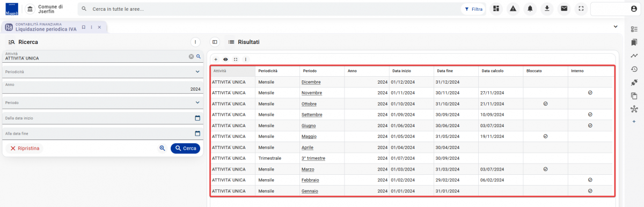Close the Liquidazione periodica IVA tab
The image size is (644, 207).
point(99,27)
